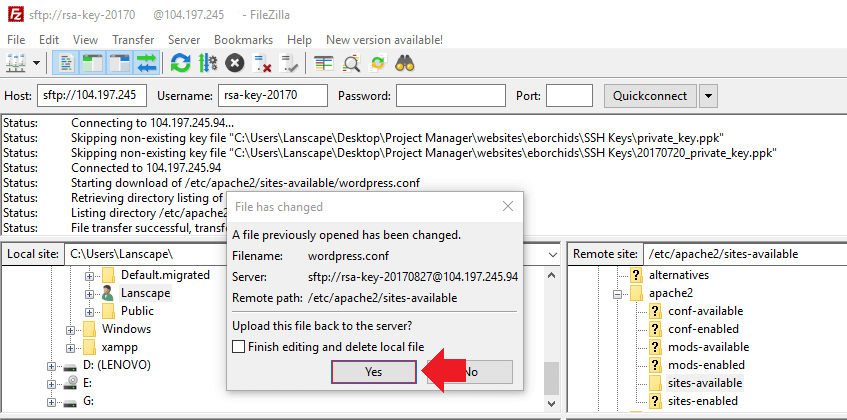Select conf-enabled remote folder

click(703, 329)
